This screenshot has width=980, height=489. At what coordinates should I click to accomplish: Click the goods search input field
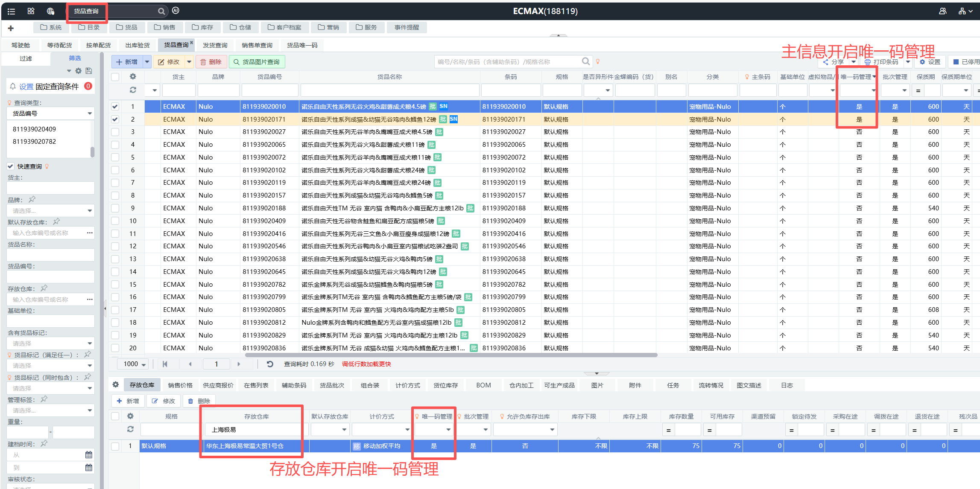pos(508,62)
